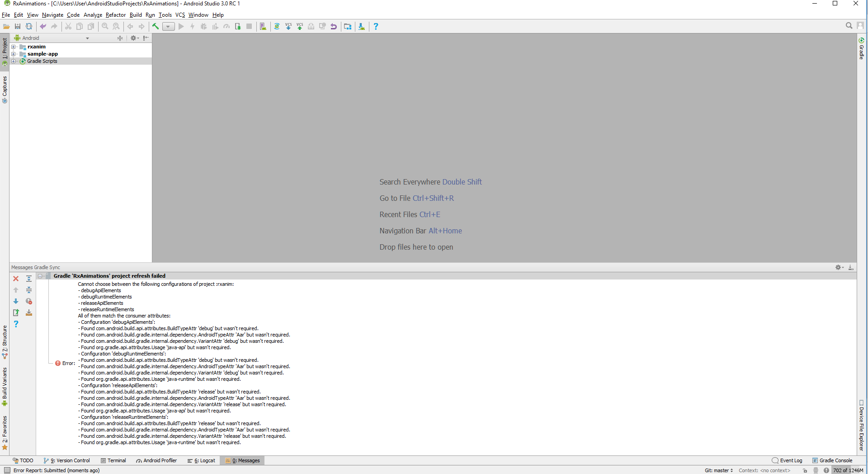Image resolution: width=868 pixels, height=474 pixels.
Task: Open Find with the magnifier toolbar icon
Action: click(x=105, y=27)
